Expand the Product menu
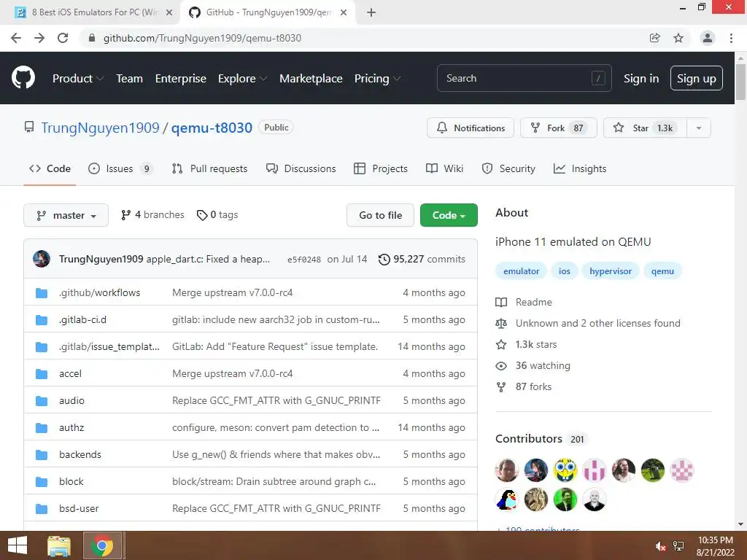Image resolution: width=747 pixels, height=560 pixels. 77,79
